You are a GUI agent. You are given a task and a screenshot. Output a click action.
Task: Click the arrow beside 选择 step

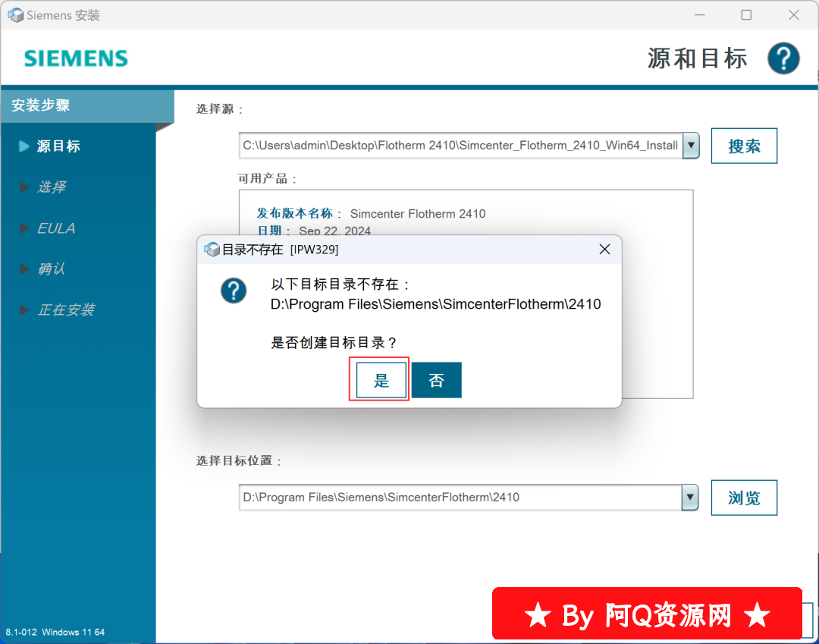click(24, 187)
